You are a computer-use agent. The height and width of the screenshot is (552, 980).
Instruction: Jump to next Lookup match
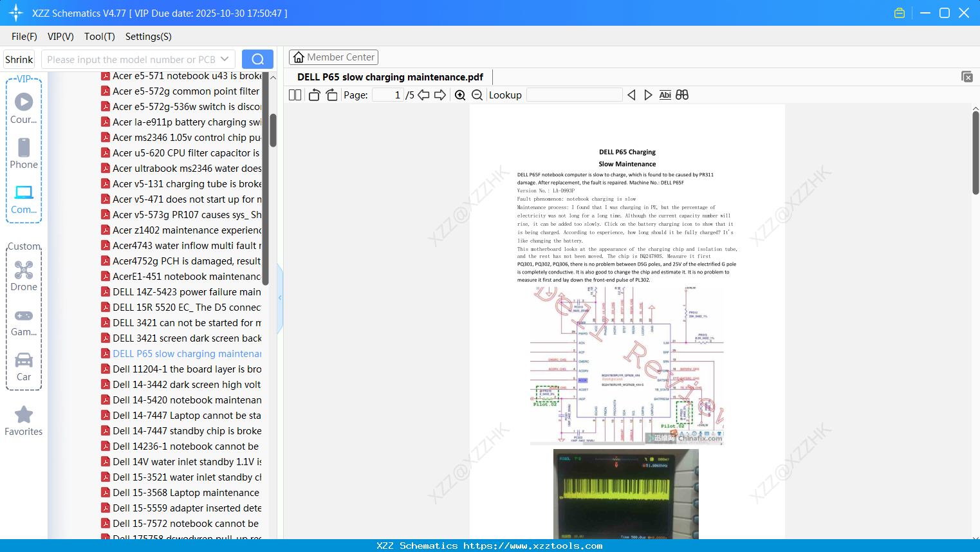(x=648, y=95)
